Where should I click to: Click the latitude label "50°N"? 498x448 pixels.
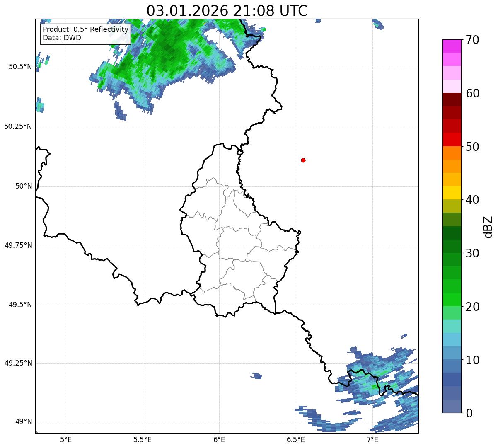[x=23, y=186]
